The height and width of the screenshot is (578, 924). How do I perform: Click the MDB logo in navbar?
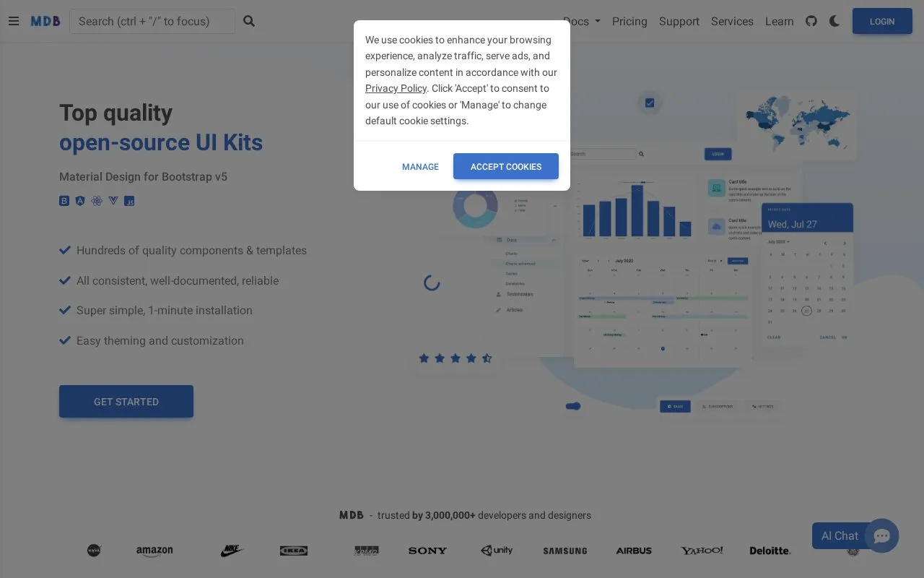(45, 21)
